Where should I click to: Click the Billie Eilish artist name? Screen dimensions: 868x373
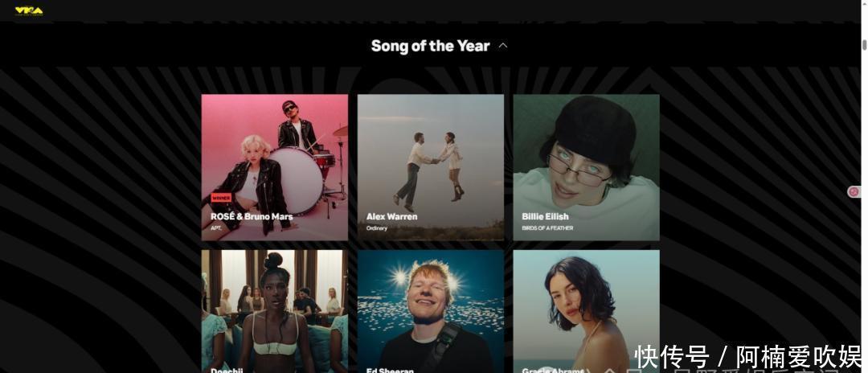(545, 216)
